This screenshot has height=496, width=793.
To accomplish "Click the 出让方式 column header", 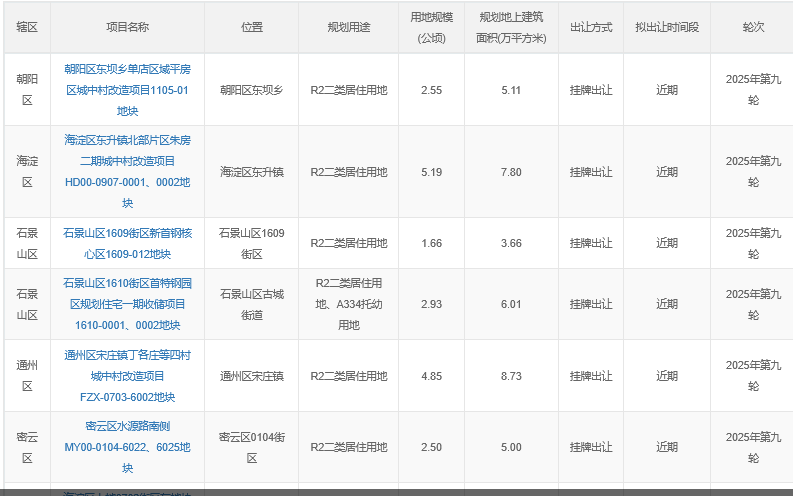I will point(590,27).
